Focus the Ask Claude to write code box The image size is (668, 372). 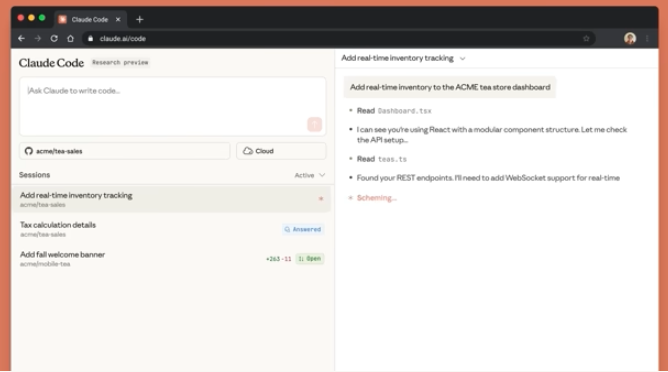[x=173, y=107]
